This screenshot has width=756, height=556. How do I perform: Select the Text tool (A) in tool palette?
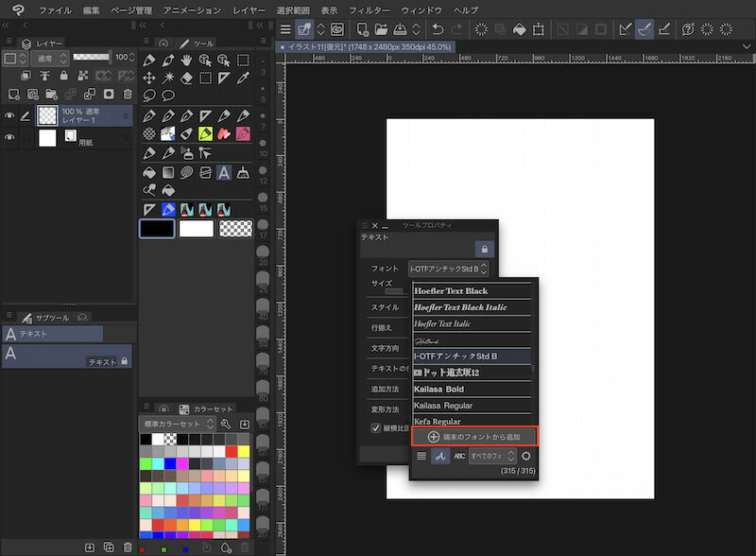point(224,172)
